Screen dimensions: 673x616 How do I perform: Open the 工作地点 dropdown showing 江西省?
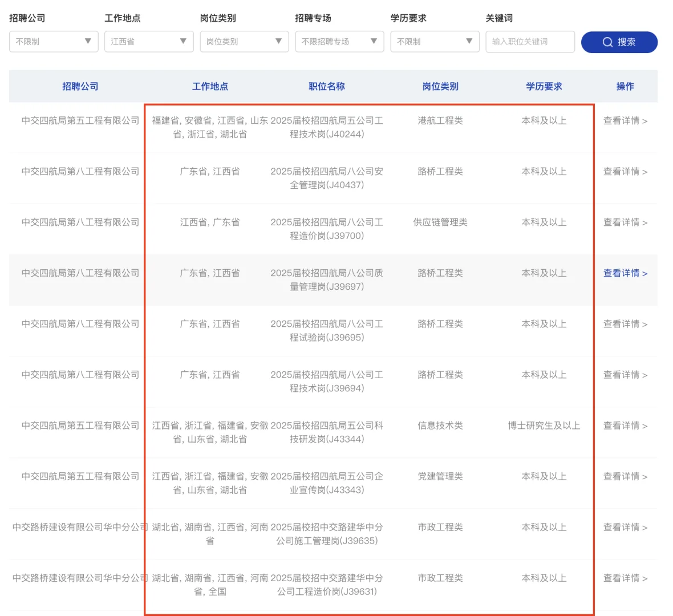tap(149, 42)
